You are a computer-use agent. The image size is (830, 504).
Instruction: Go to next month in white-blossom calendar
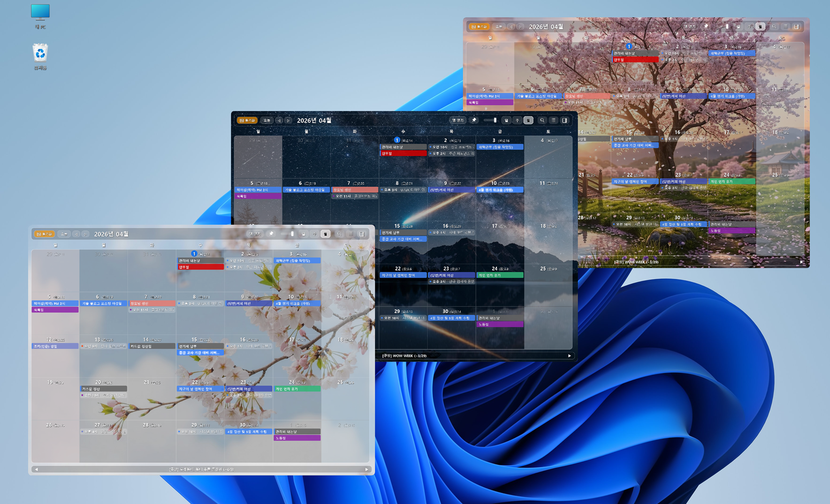pyautogui.click(x=85, y=234)
